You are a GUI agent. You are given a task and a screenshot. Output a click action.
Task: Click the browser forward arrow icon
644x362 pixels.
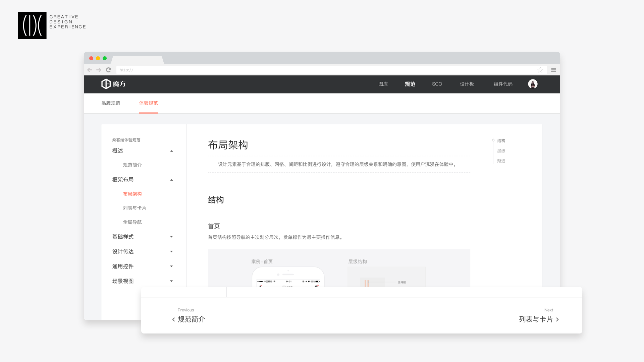(99, 70)
